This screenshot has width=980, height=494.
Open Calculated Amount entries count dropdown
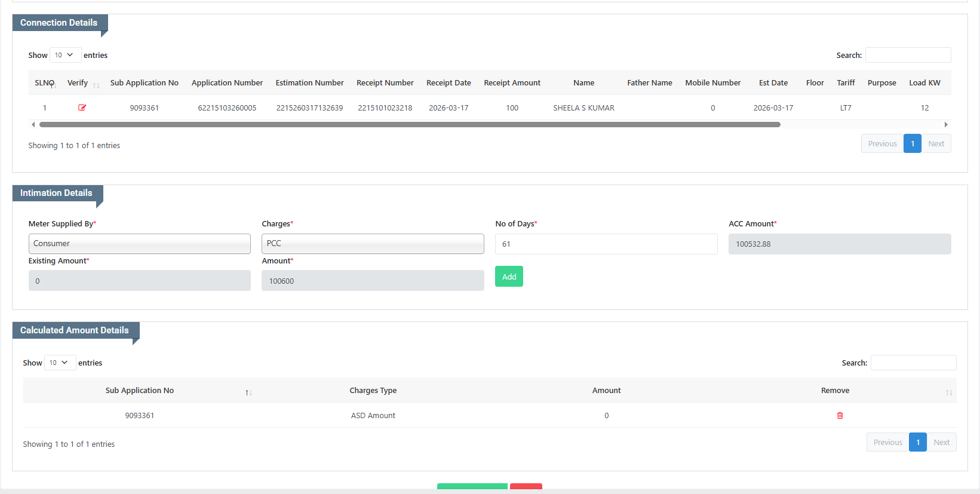pos(60,363)
